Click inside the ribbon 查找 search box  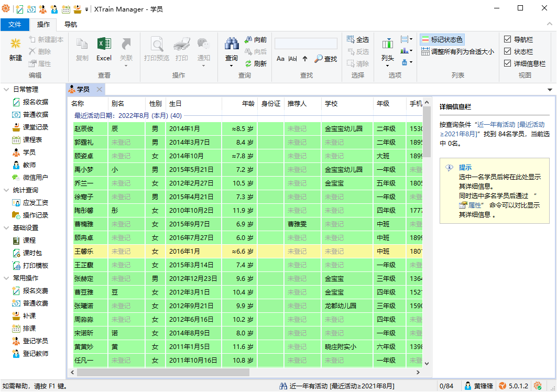[306, 43]
